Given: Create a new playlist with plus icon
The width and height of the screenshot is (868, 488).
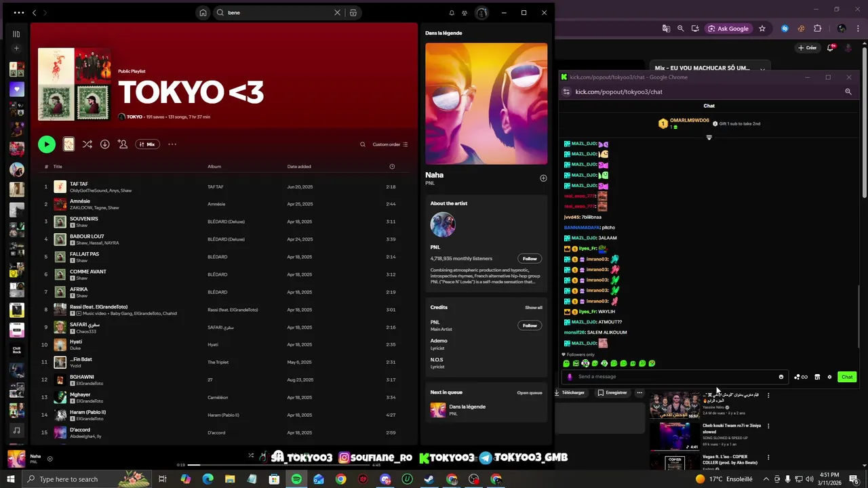Looking at the screenshot, I should 16,48.
